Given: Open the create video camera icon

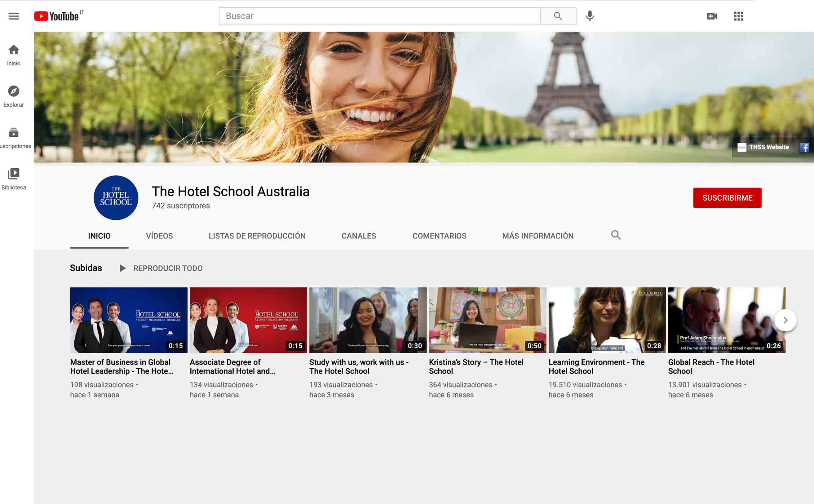Looking at the screenshot, I should click(712, 16).
